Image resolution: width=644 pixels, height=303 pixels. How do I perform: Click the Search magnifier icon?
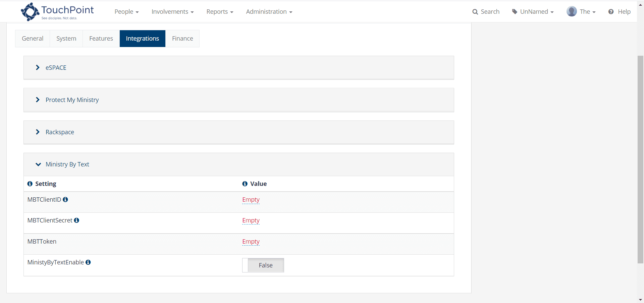pyautogui.click(x=475, y=12)
